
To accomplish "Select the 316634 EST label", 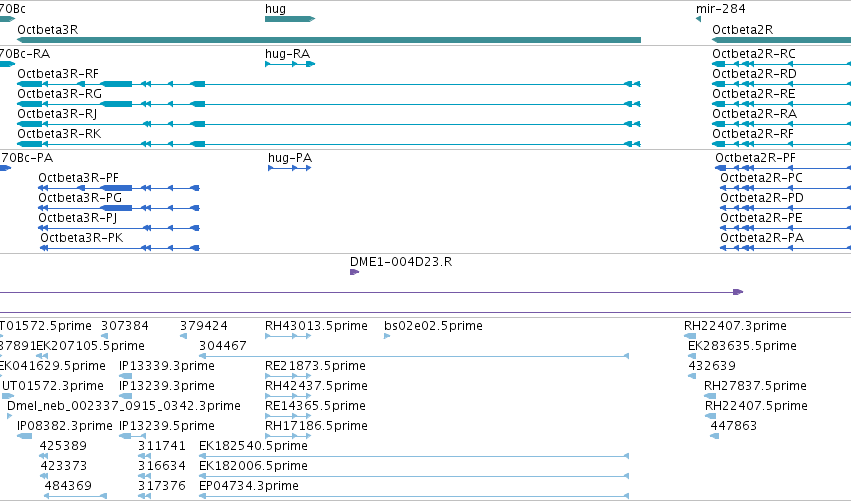I will [162, 466].
